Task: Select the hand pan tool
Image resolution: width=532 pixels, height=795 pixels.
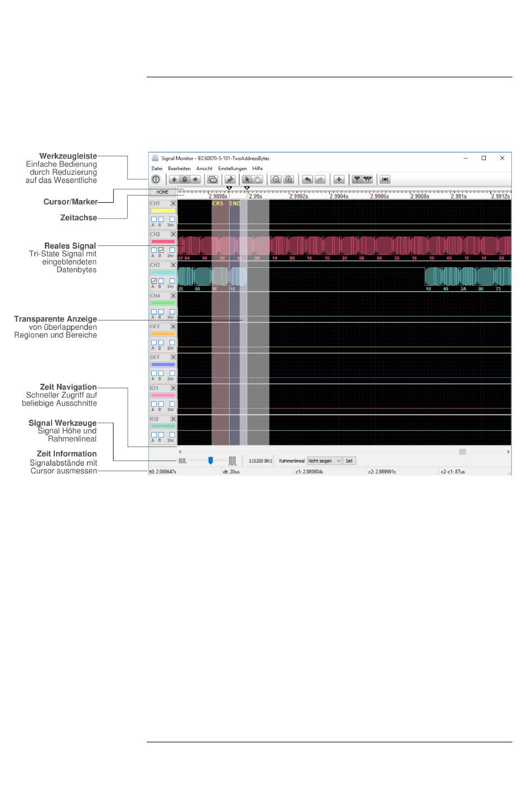Action: click(x=258, y=179)
